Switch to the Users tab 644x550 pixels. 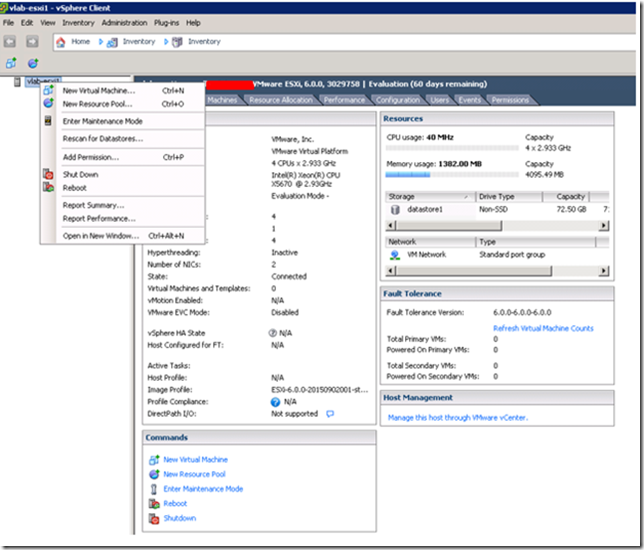tap(439, 100)
